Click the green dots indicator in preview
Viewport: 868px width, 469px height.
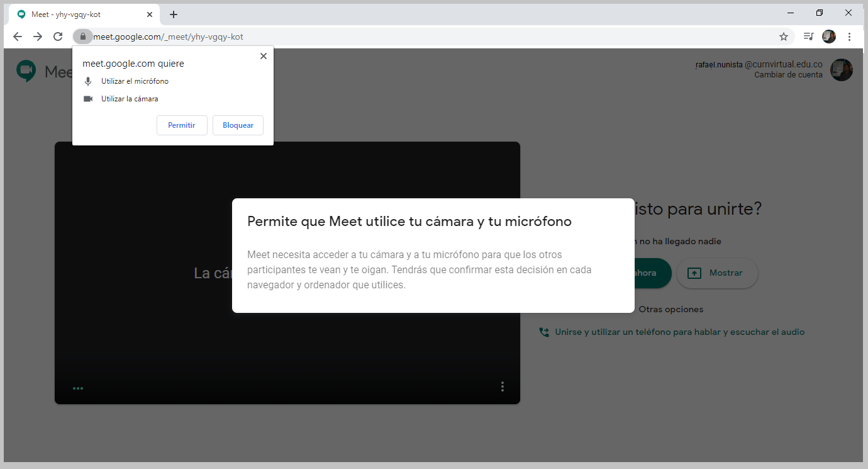78,388
